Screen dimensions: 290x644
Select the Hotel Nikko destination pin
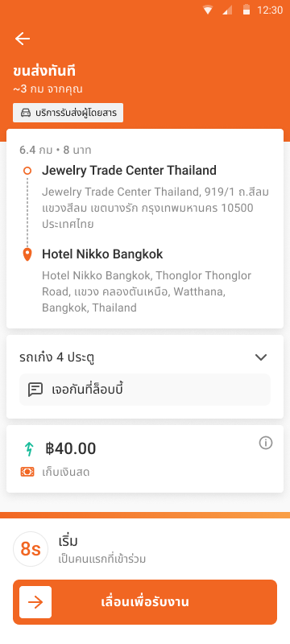pyautogui.click(x=27, y=254)
